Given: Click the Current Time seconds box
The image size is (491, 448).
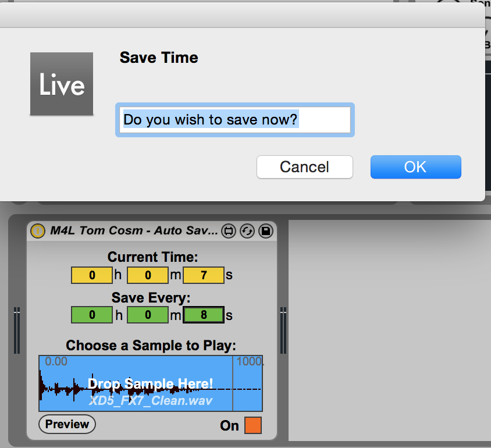Looking at the screenshot, I should [204, 275].
